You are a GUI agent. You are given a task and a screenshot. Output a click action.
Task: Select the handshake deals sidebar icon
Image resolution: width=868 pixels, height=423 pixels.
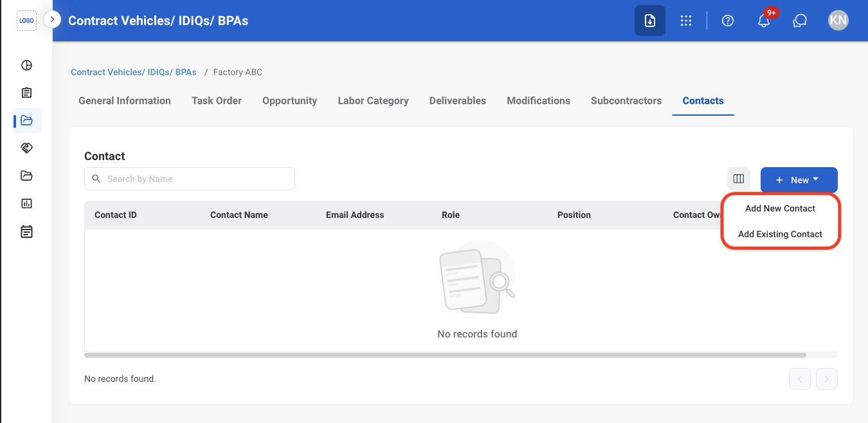click(x=26, y=148)
